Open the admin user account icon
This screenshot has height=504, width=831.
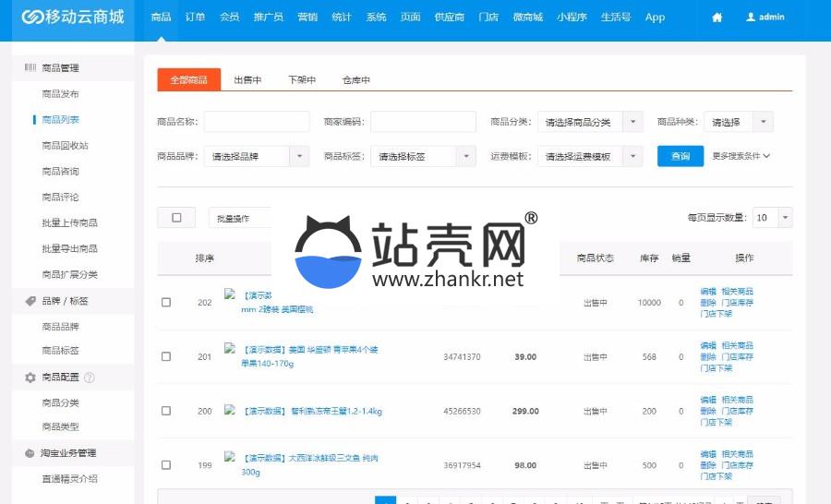(x=751, y=18)
